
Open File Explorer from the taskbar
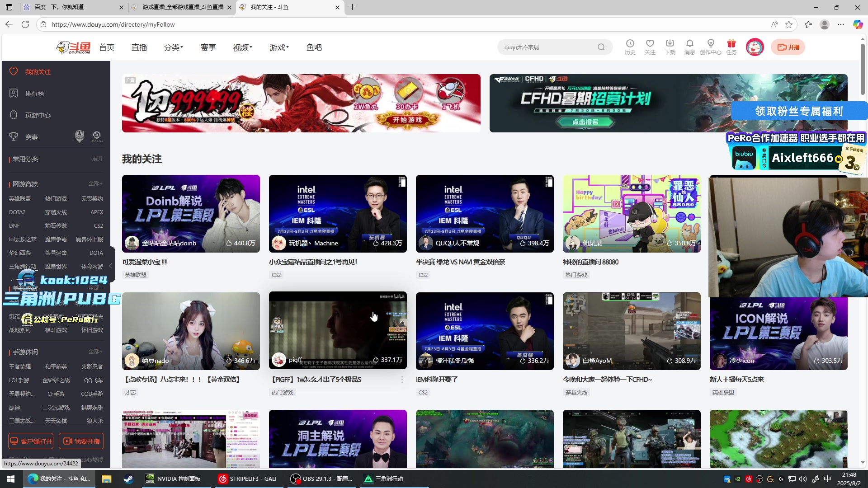tap(107, 479)
